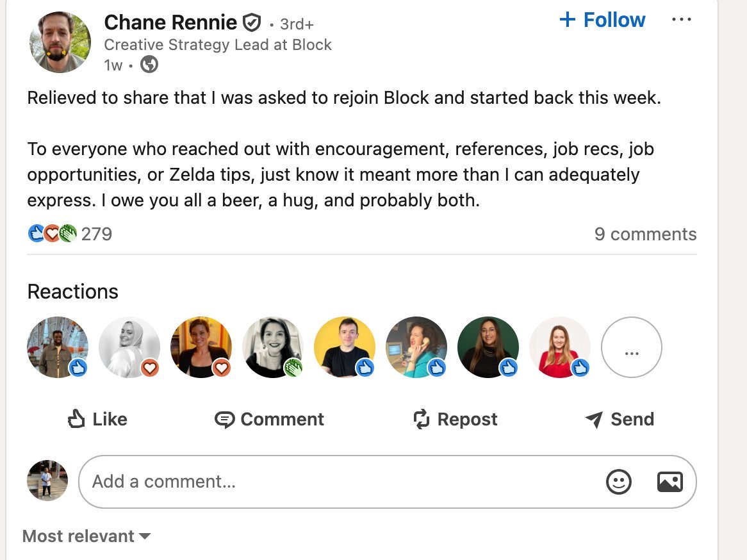Click the first reactor's avatar in Reactions
Screen dimensions: 747x560
coord(57,347)
